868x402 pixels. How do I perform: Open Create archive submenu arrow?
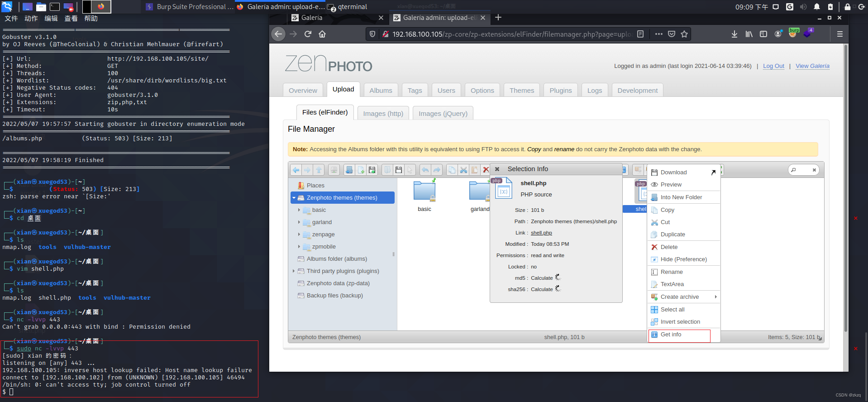click(x=715, y=297)
